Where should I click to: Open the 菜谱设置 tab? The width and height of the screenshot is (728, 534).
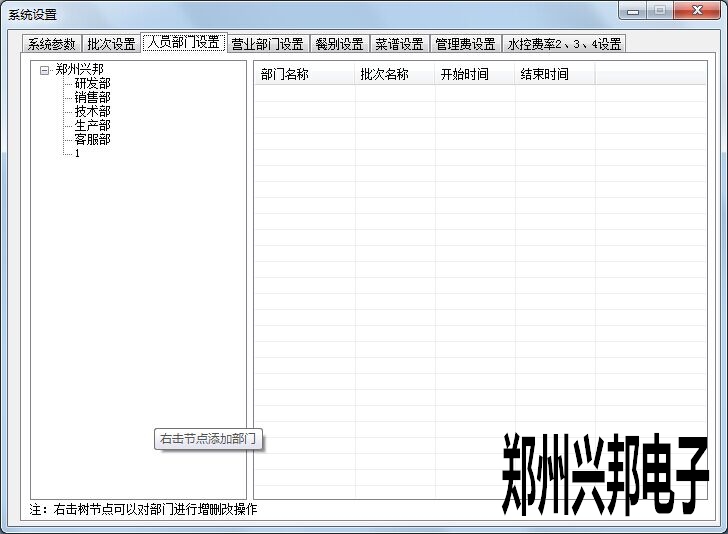tap(399, 44)
